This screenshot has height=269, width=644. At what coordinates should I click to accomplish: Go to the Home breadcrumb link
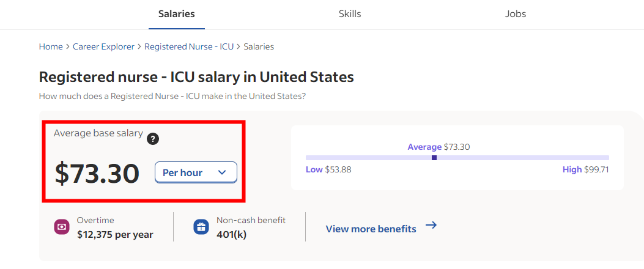point(51,47)
